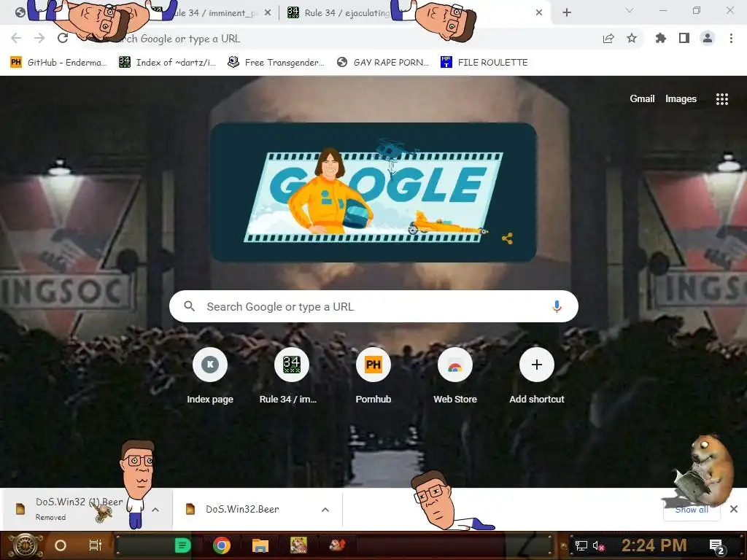Open Gmail from the new tab page

642,98
